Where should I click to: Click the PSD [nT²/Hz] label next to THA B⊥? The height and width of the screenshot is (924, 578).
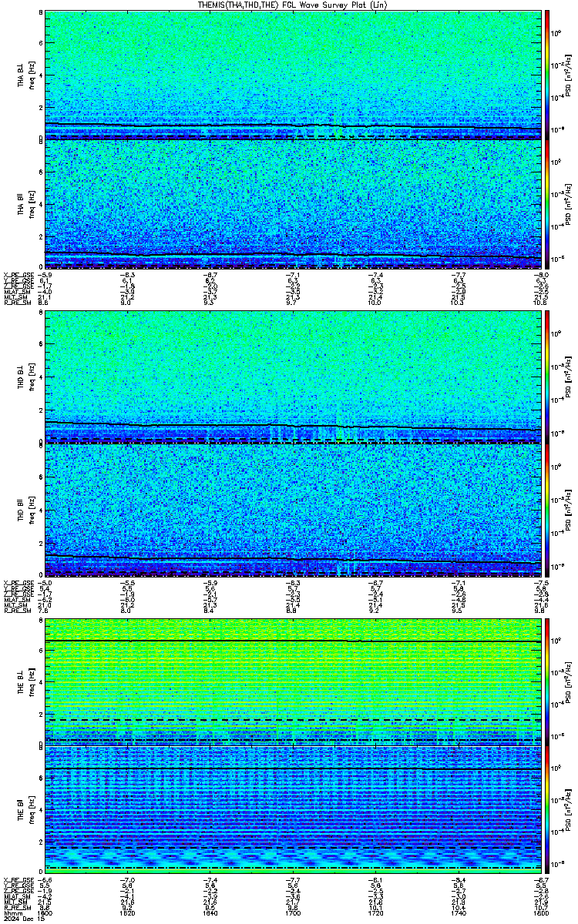click(x=569, y=75)
